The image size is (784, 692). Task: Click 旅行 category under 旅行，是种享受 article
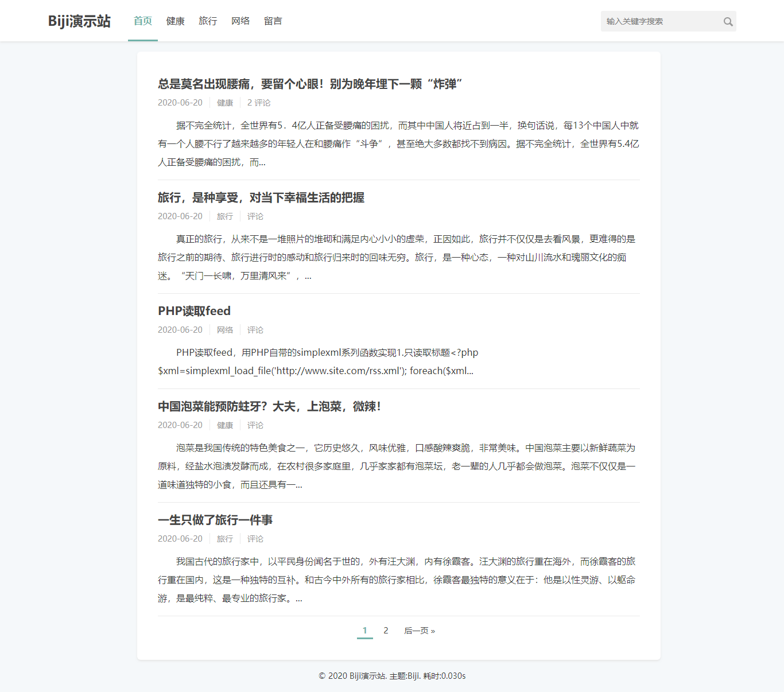point(225,216)
